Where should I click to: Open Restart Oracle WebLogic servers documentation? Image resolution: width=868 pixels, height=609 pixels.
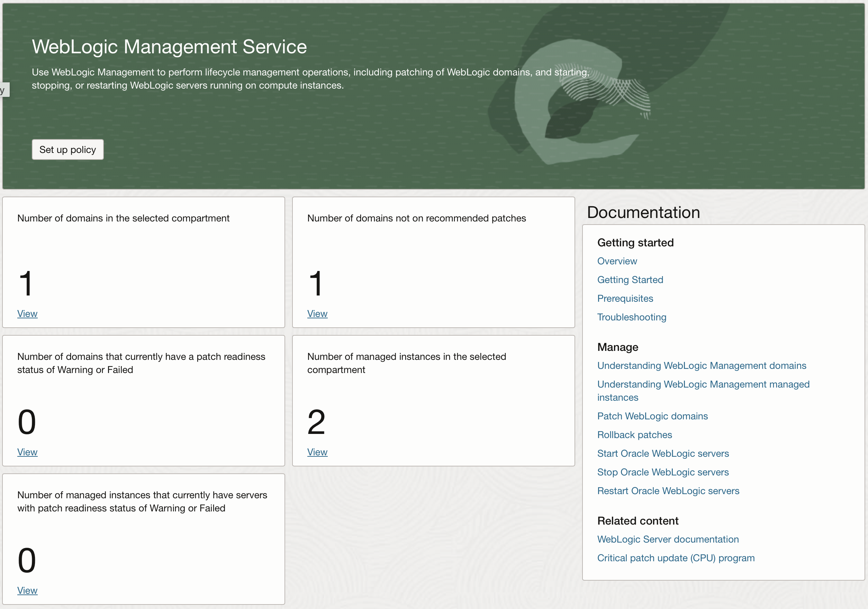click(x=668, y=491)
